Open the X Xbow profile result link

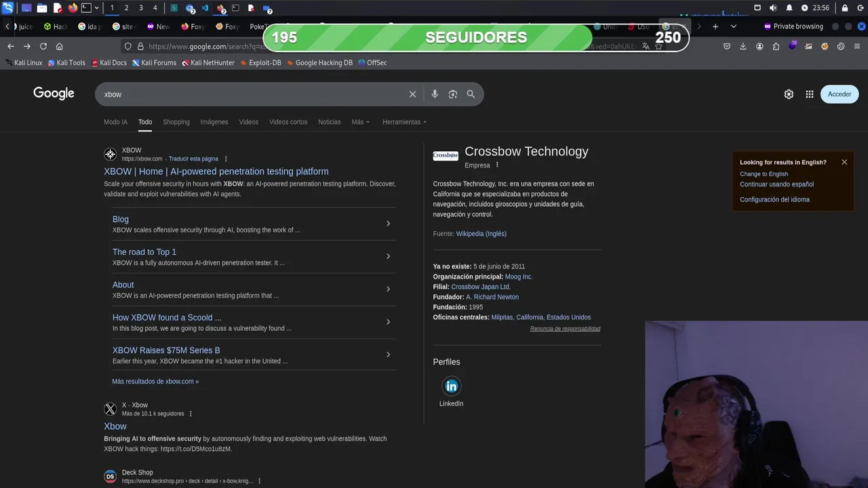(x=115, y=426)
